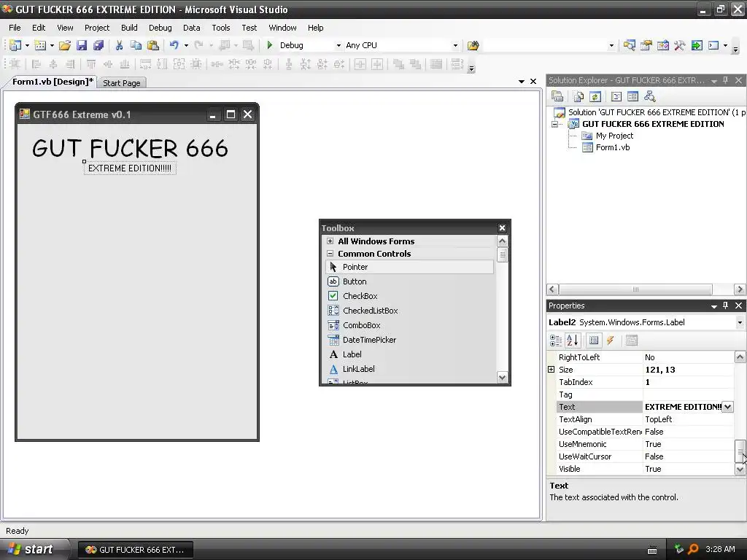This screenshot has height=560, width=747.
Task: Show Events with the lightning bolt icon
Action: [611, 341]
